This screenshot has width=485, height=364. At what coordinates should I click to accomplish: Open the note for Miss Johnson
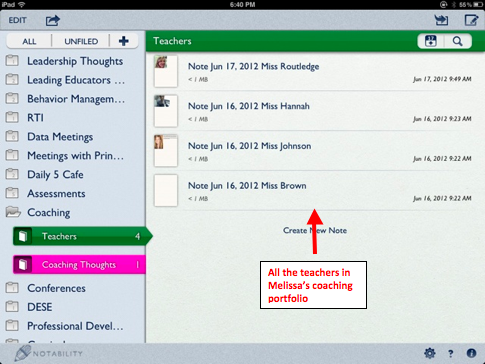coord(312,151)
